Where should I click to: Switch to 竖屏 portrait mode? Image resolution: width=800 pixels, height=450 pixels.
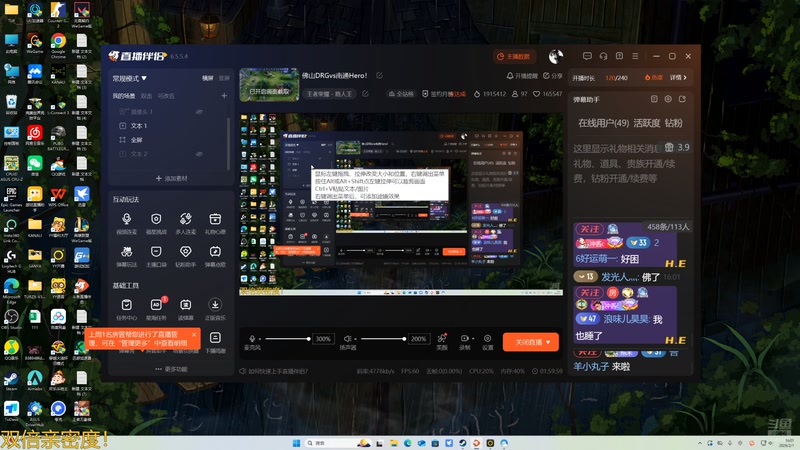tap(224, 78)
